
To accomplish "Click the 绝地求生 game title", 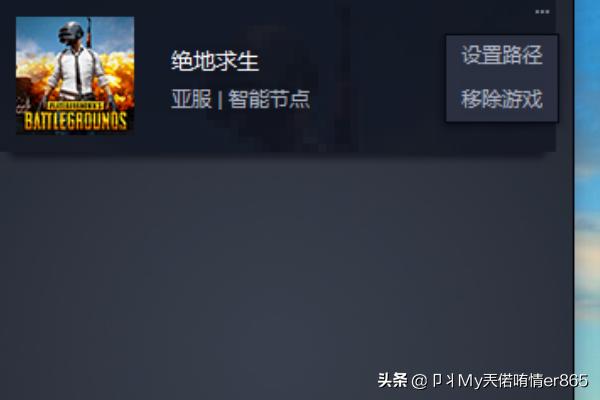I will 215,61.
